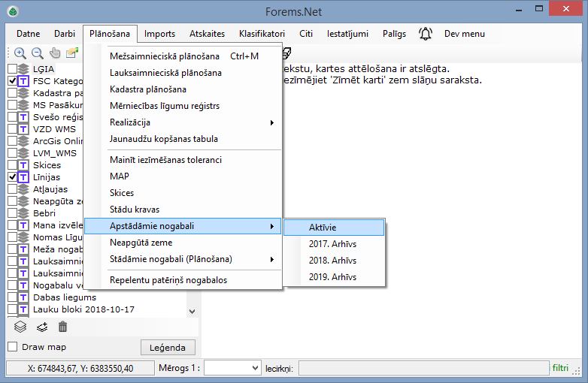Choose Mainīt iezīmēšanas toleranci

pos(183,160)
